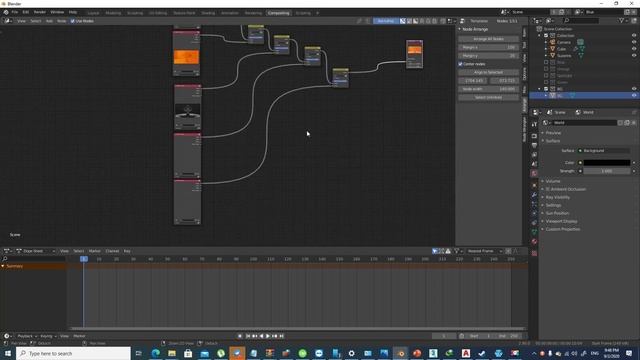The image size is (640, 360).
Task: Click the Blender logo menu icon
Action: click(6, 12)
